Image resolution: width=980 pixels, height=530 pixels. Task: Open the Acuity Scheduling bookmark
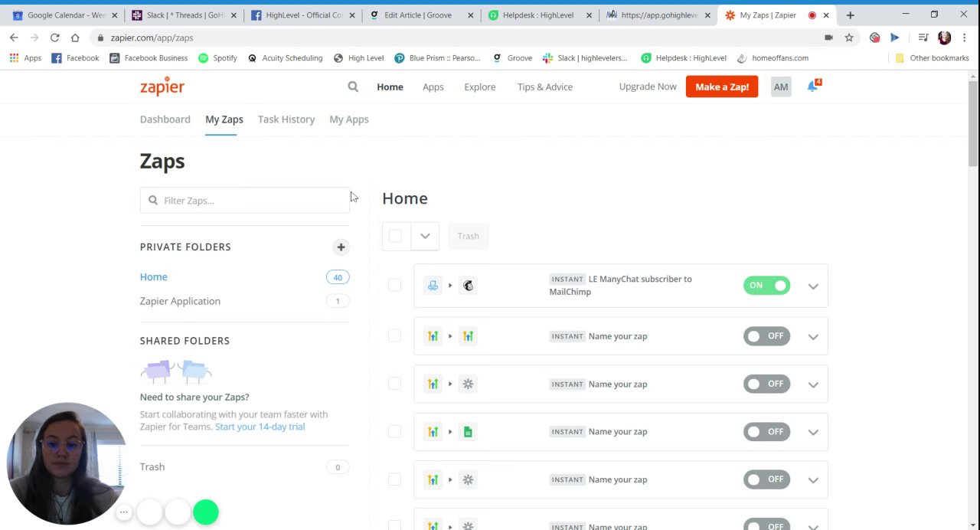[284, 57]
